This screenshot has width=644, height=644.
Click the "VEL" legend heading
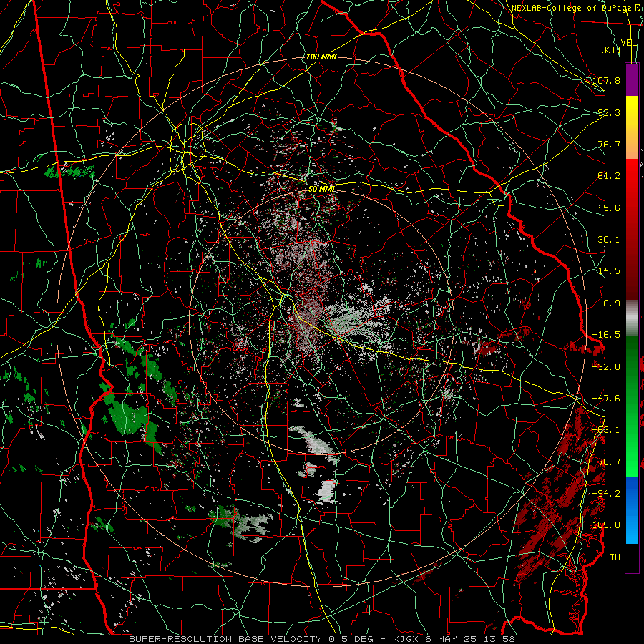point(629,43)
